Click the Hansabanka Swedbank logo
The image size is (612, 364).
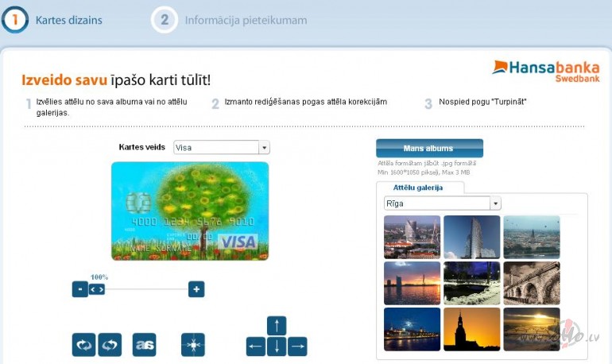pyautogui.click(x=546, y=72)
